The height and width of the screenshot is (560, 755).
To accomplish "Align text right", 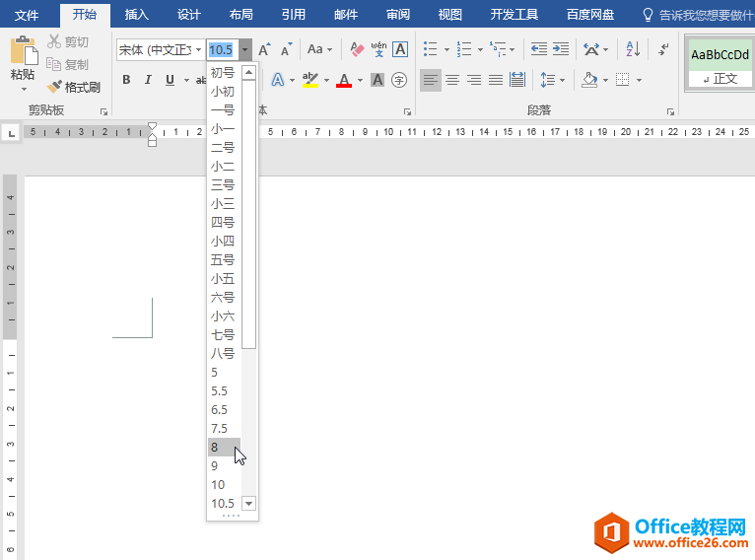I will 474,80.
